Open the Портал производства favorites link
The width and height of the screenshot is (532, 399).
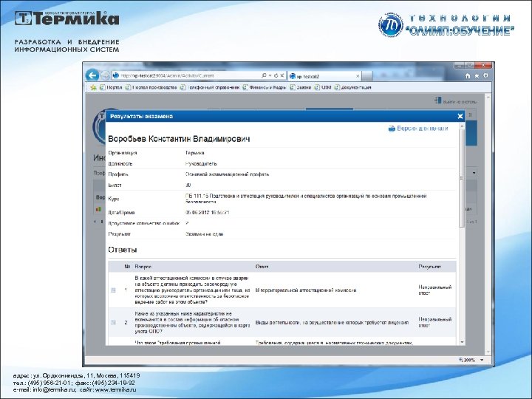[x=151, y=87]
